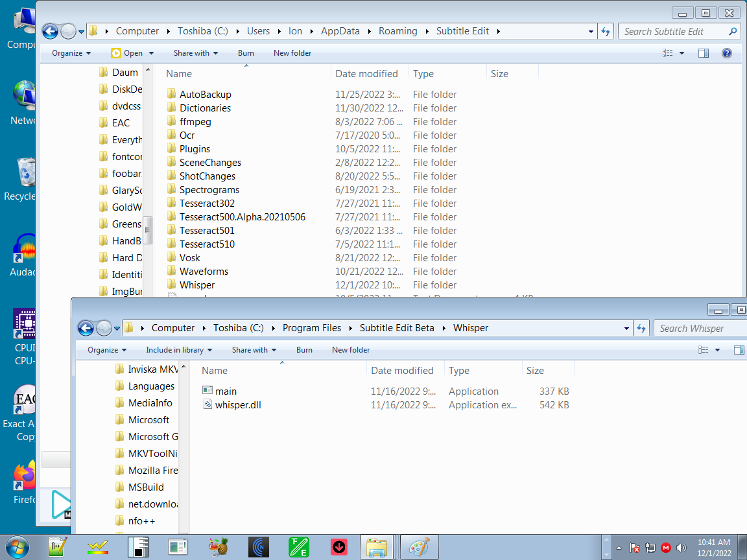The image size is (747, 560).
Task: Select the Plugins folder
Action: (195, 148)
